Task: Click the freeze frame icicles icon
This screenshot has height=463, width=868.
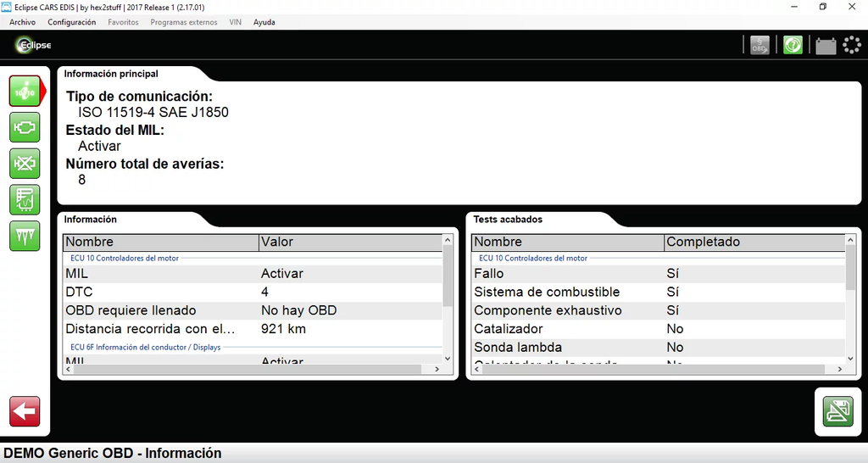Action: click(25, 236)
